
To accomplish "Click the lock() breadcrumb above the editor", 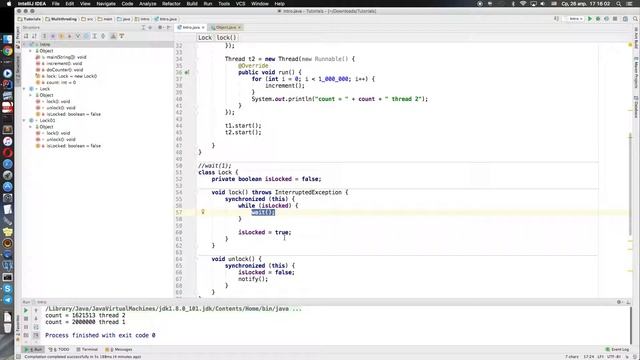I will 226,38.
